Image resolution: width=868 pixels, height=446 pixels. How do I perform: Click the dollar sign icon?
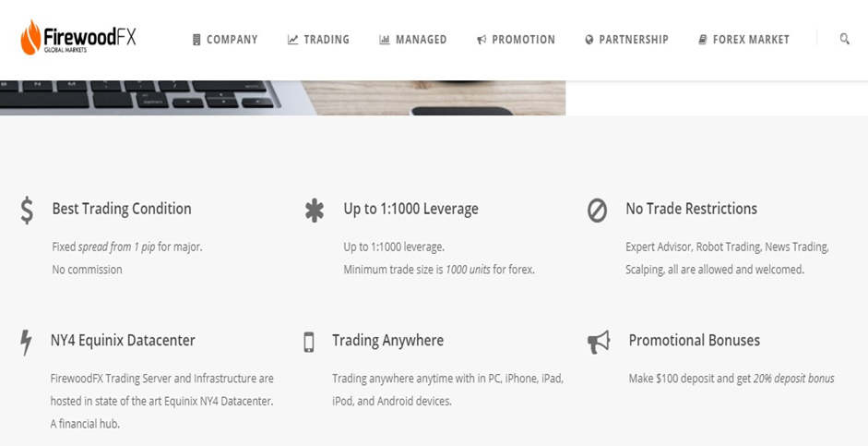point(27,210)
